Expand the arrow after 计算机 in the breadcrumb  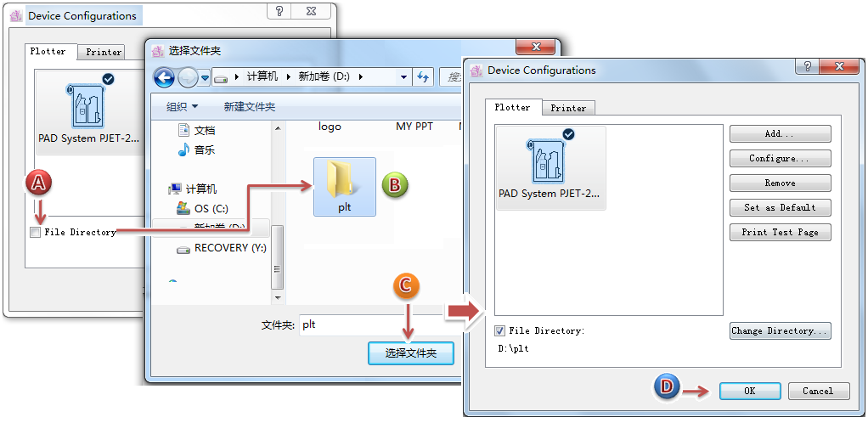tap(288, 76)
